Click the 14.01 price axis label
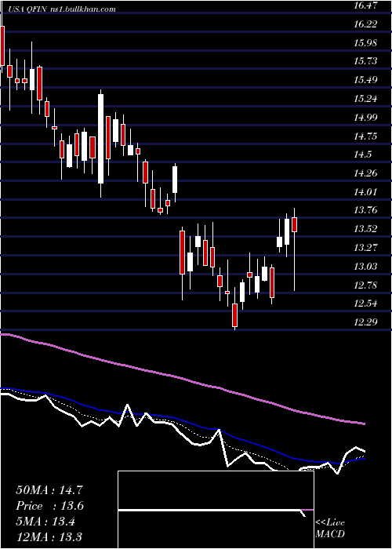392x549 pixels. click(366, 192)
